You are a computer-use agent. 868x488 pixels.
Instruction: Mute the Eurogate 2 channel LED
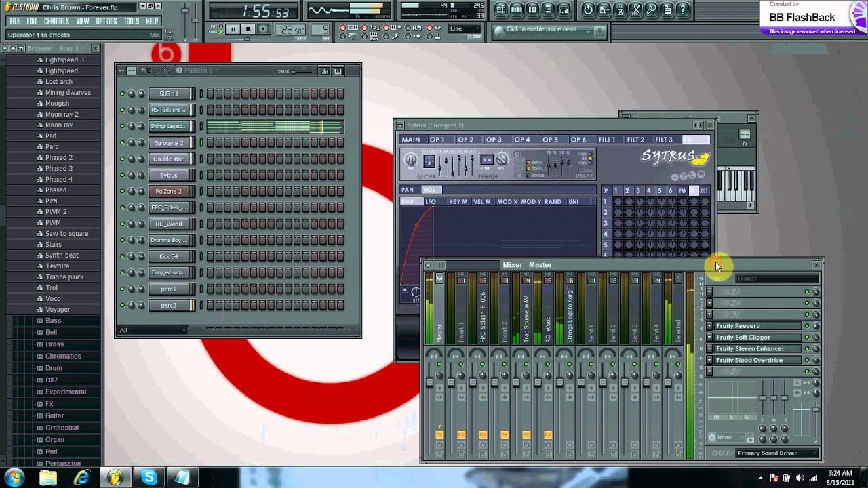click(123, 142)
